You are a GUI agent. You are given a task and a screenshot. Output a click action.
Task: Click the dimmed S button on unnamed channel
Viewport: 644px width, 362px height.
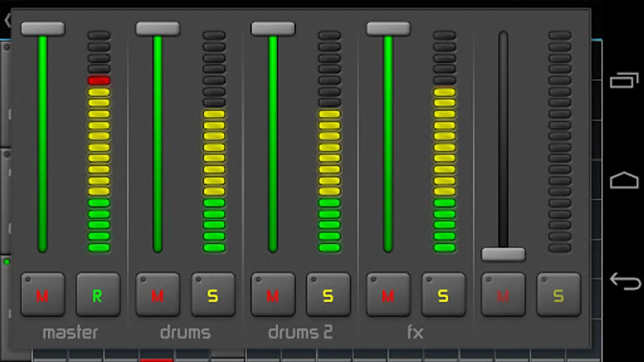559,295
